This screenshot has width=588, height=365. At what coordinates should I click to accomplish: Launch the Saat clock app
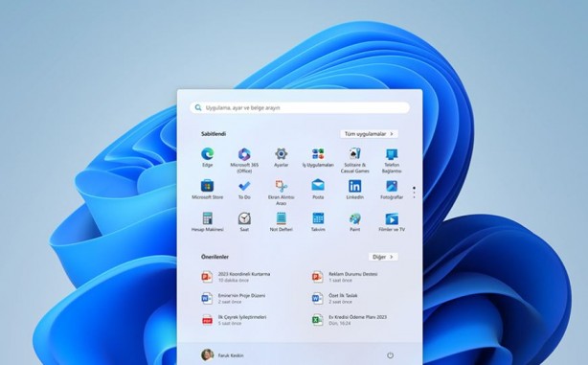(244, 218)
